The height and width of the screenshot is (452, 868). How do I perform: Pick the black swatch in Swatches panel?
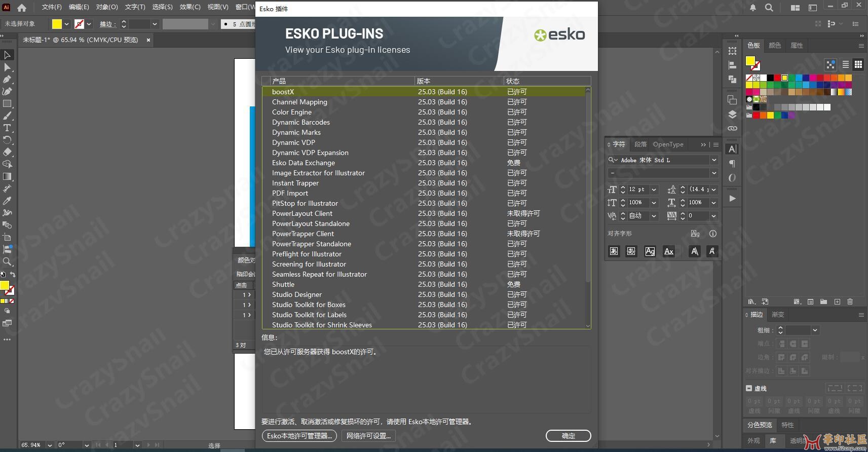pyautogui.click(x=770, y=78)
